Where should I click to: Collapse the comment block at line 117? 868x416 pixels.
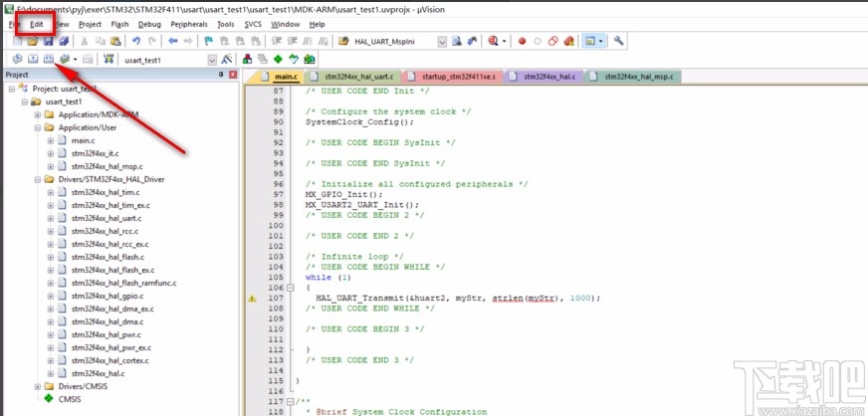[290, 401]
